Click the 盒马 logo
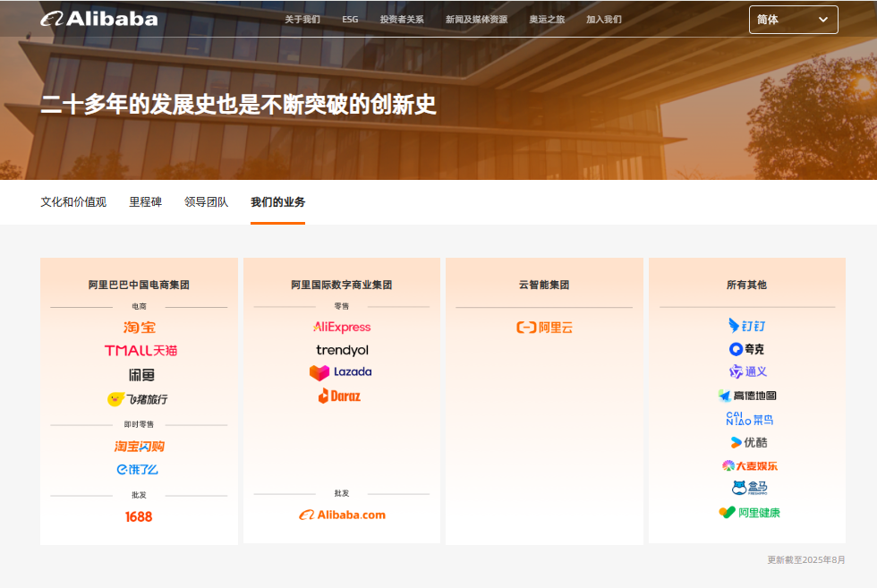The image size is (877, 588). pos(750,488)
